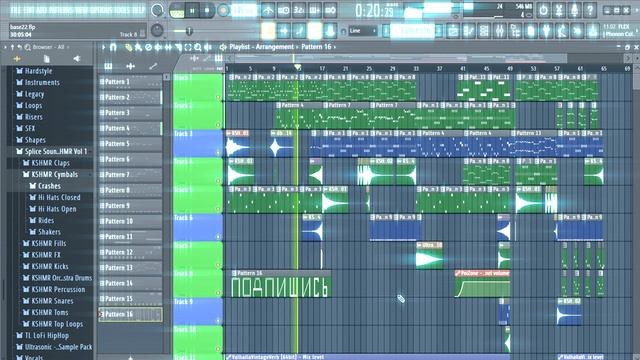The width and height of the screenshot is (640, 360).
Task: Toggle pattern/song mode switch
Action: tap(177, 11)
